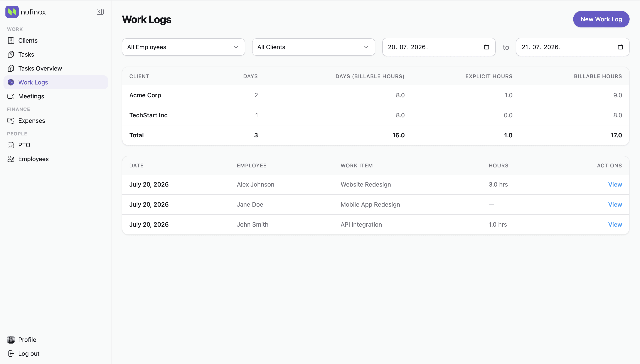Click the EXPLICIT HOURS column header

coord(489,76)
